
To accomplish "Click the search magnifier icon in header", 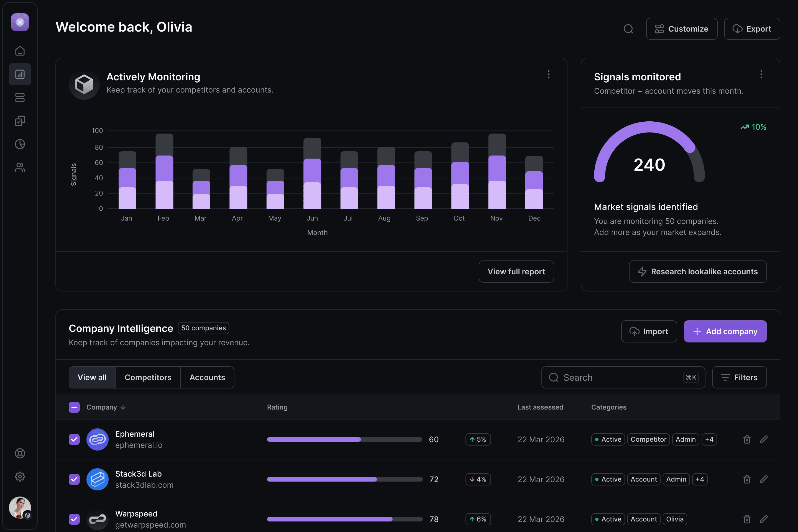I will (628, 29).
